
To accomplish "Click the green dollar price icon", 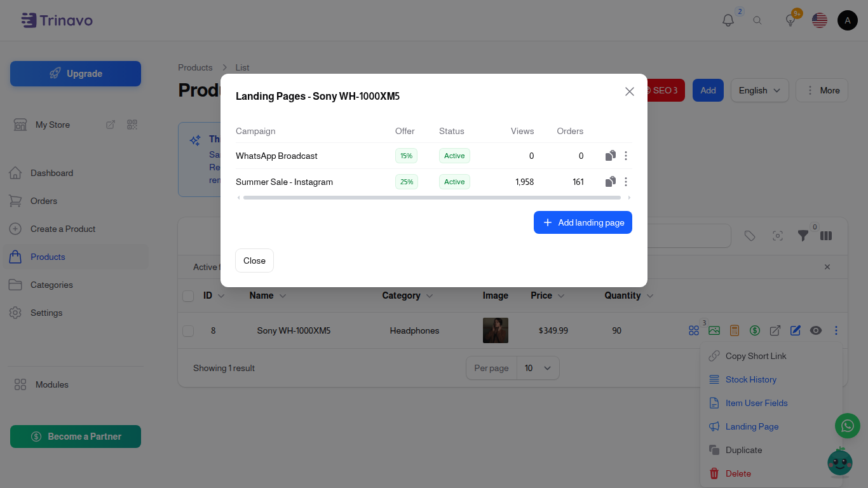I will (755, 330).
